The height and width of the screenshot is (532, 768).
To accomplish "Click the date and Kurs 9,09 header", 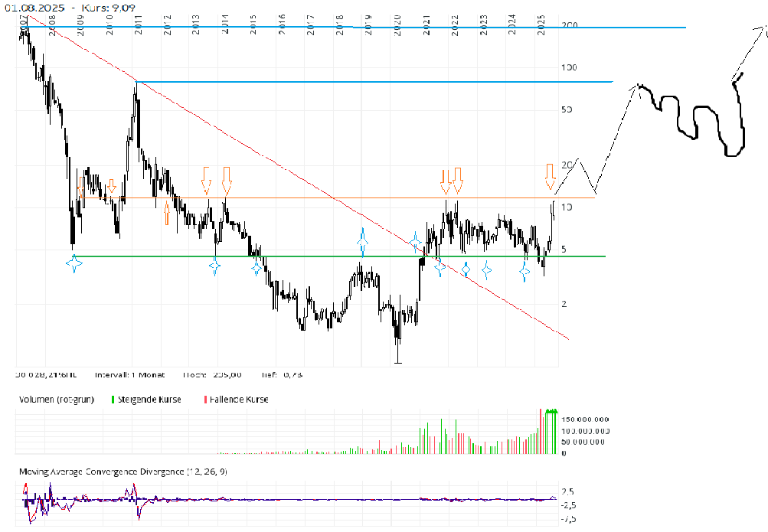I will click(70, 8).
